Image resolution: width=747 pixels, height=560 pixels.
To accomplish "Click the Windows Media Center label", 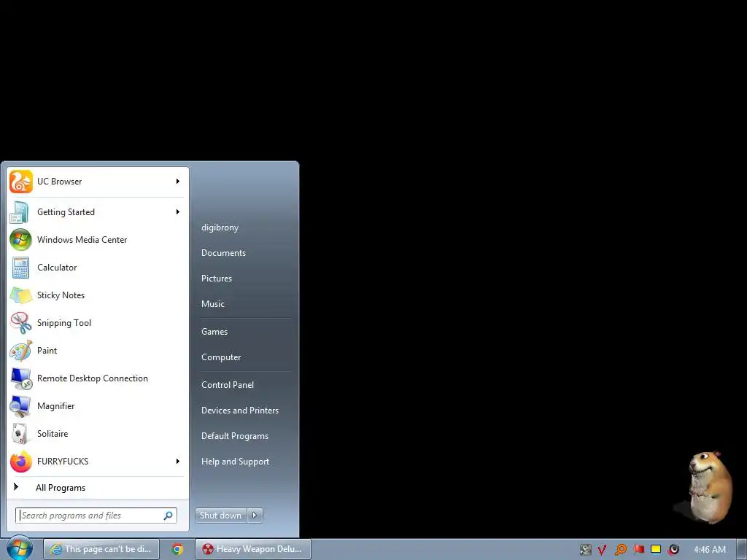I will 82,239.
